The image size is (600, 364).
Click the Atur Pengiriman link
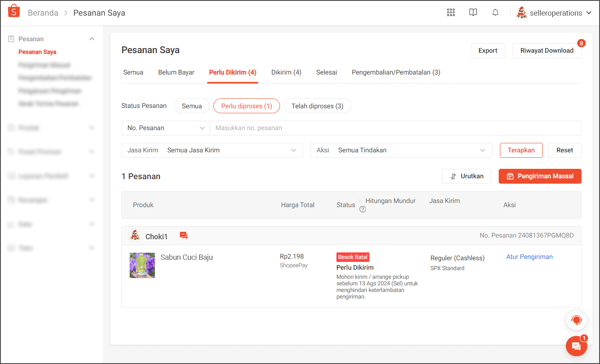click(530, 257)
